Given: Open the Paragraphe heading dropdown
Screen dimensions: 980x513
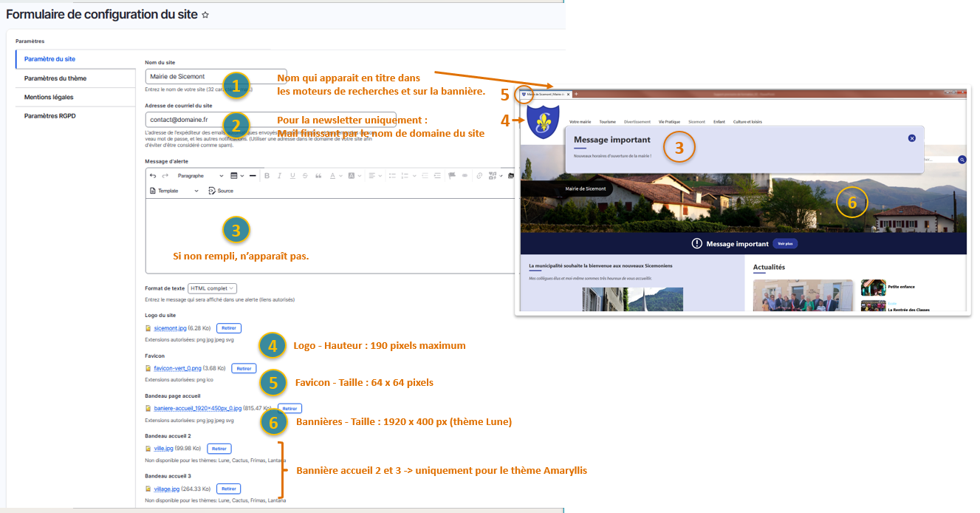Looking at the screenshot, I should pyautogui.click(x=200, y=176).
